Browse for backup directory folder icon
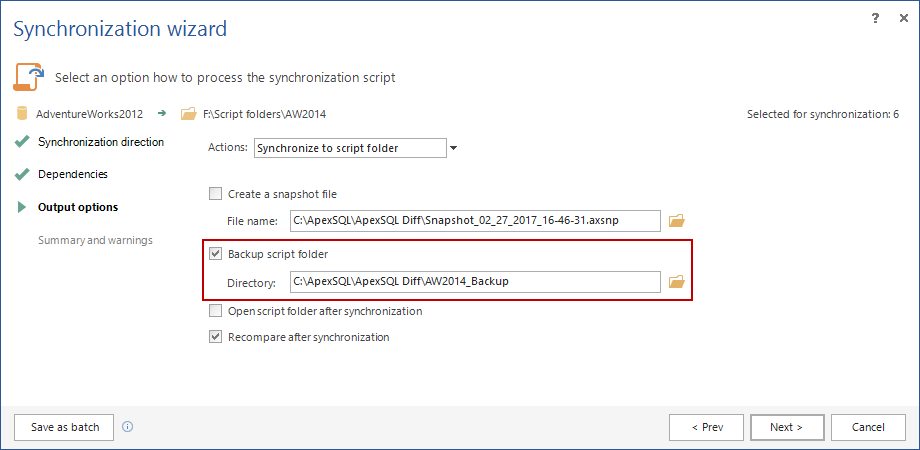This screenshot has height=450, width=920. click(x=677, y=282)
